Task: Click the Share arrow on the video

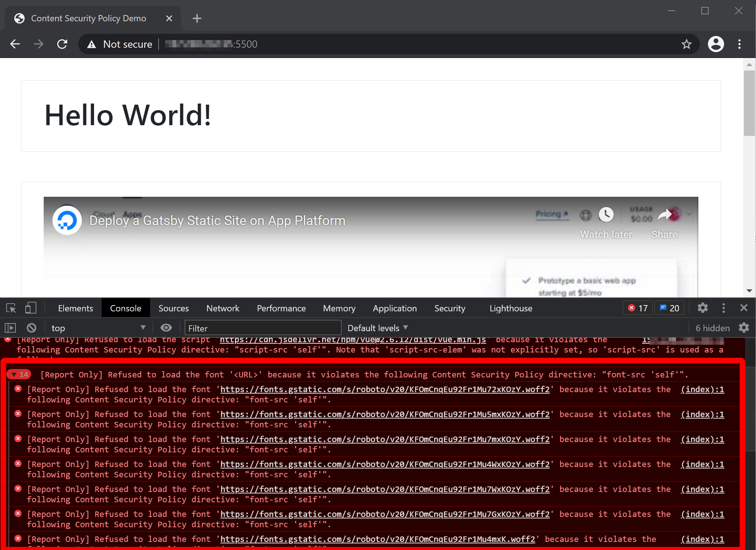Action: [x=664, y=214]
